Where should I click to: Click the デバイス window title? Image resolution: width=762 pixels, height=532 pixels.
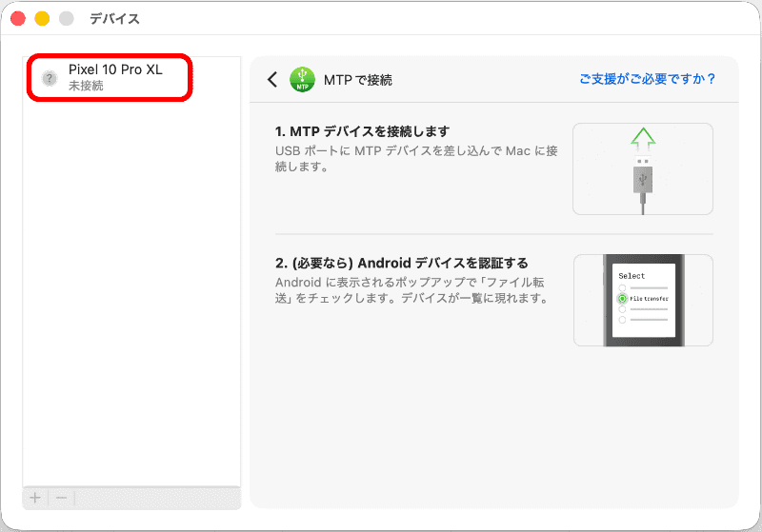click(114, 19)
